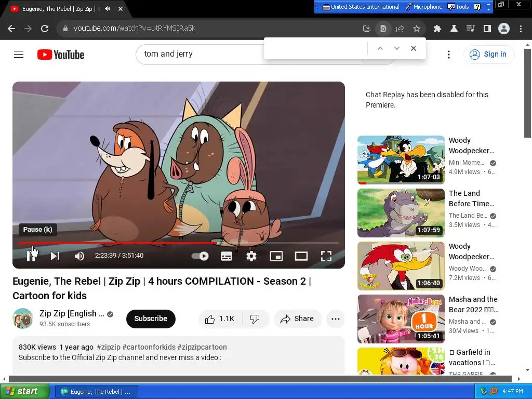Open United States-International keyboard layout
The image size is (532, 399).
point(361,7)
